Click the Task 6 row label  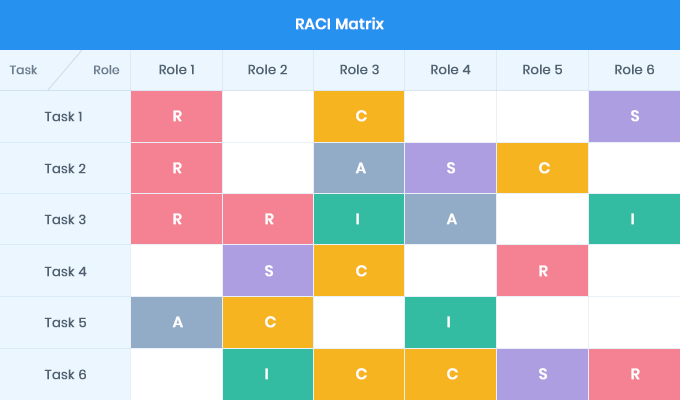pos(65,375)
